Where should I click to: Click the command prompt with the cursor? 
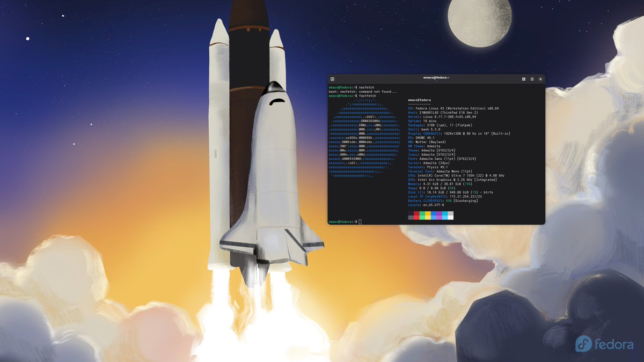[x=345, y=221]
